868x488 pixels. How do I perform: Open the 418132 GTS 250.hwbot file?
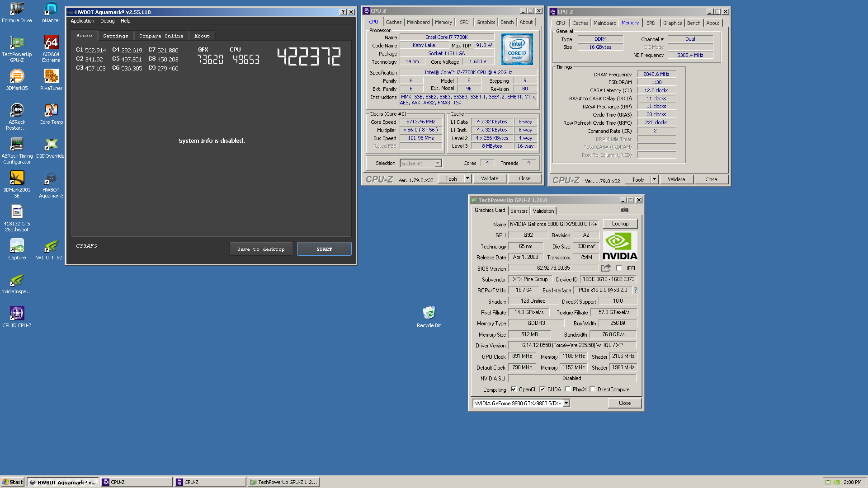[x=17, y=219]
